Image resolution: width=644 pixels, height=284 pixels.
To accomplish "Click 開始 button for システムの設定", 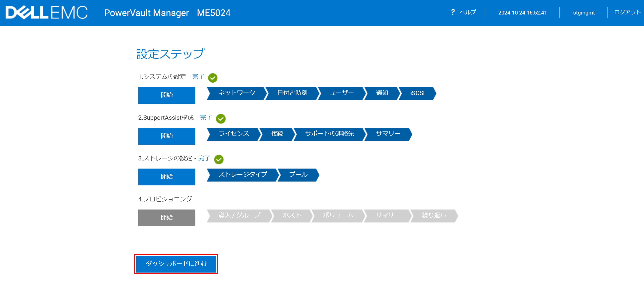I will click(x=167, y=95).
